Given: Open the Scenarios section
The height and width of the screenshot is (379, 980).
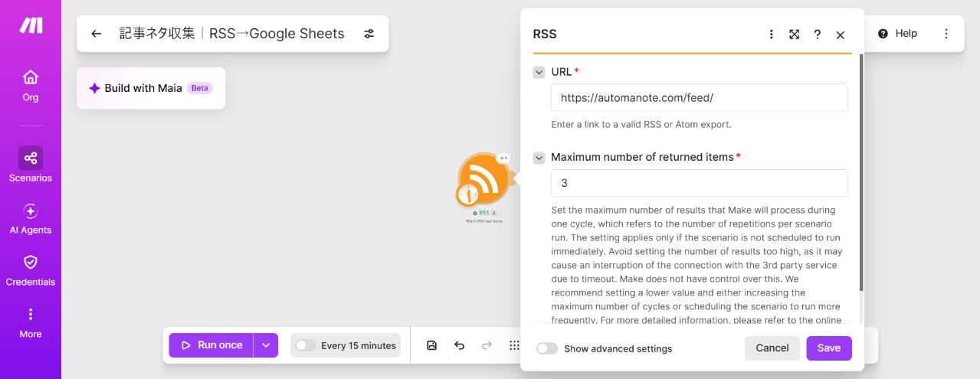Looking at the screenshot, I should (31, 165).
